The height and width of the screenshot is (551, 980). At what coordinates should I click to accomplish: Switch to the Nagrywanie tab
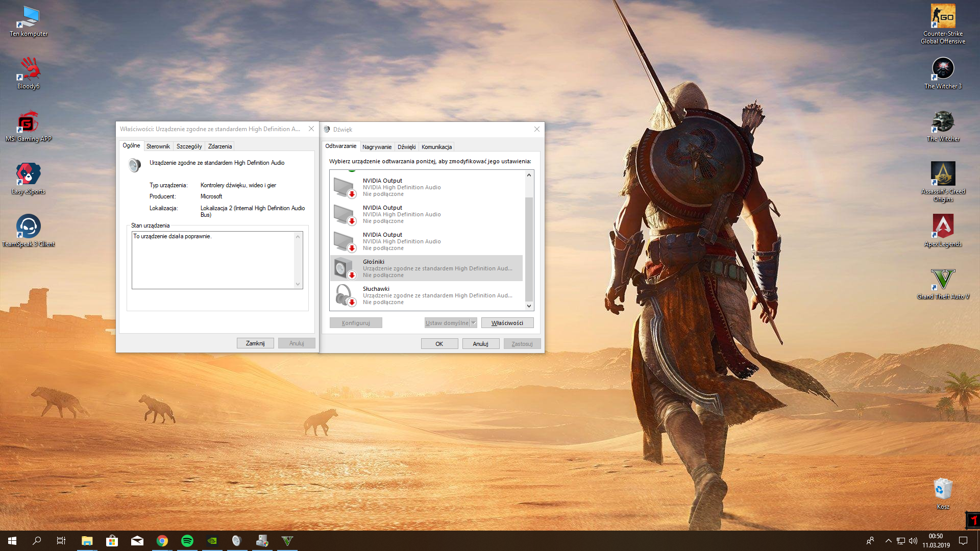[x=377, y=147]
